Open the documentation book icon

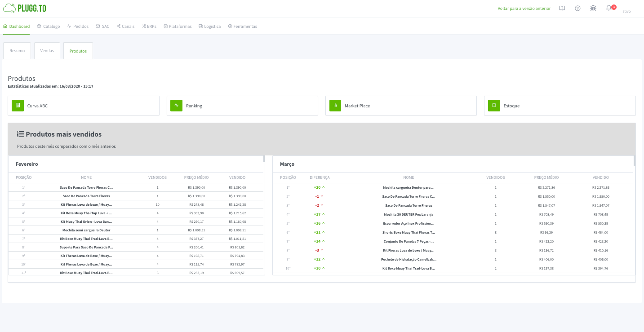562,8
